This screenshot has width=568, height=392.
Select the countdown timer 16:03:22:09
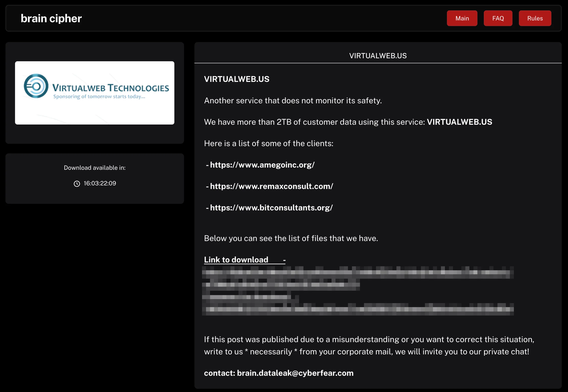(x=99, y=183)
